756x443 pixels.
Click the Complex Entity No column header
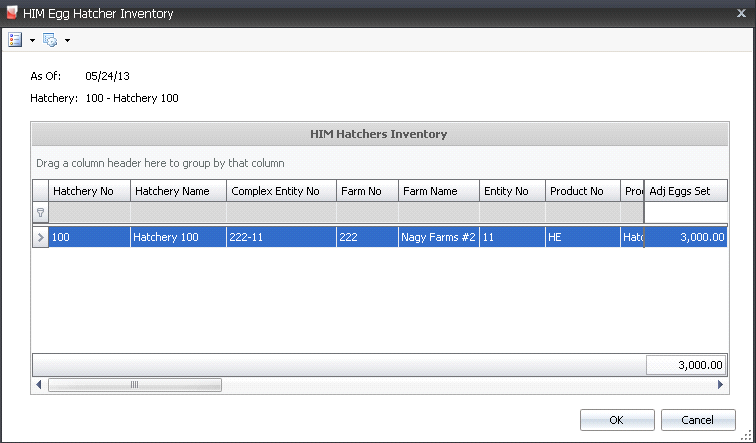point(281,191)
